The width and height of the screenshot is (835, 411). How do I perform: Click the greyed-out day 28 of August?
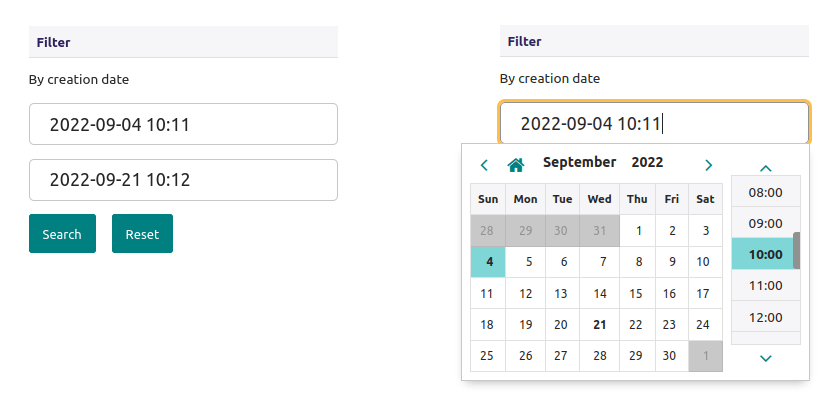coord(488,230)
